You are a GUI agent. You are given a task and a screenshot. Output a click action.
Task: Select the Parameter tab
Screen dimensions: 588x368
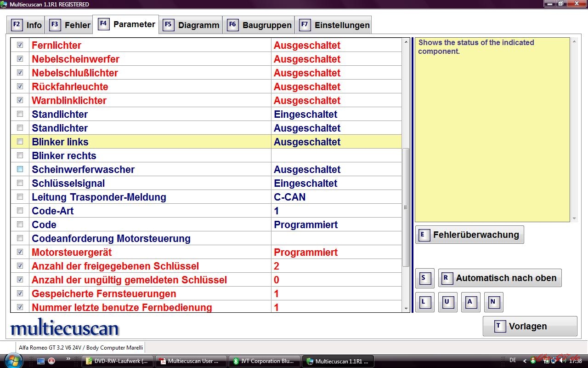pyautogui.click(x=126, y=24)
